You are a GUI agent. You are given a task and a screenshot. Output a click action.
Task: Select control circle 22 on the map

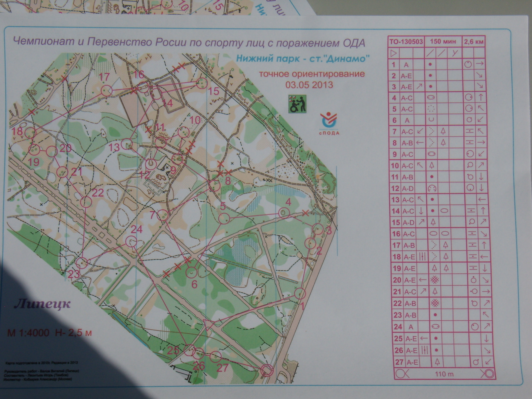tap(86, 202)
